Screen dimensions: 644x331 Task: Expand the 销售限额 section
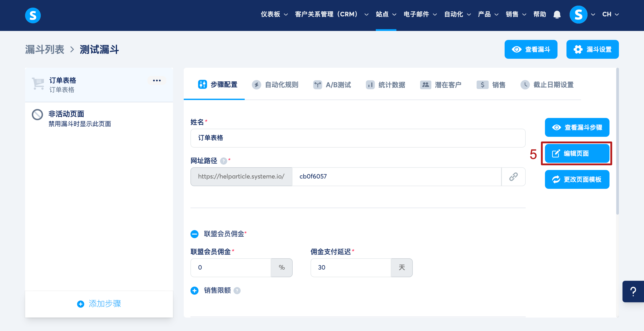(x=194, y=290)
